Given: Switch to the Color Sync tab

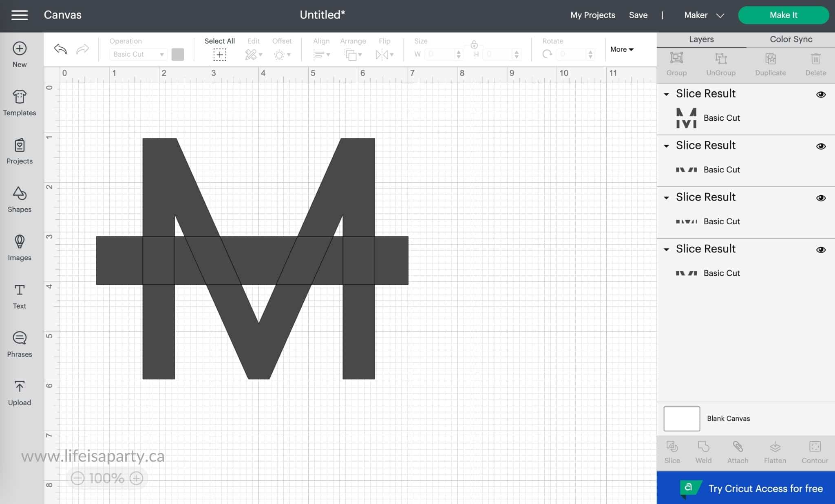Looking at the screenshot, I should pyautogui.click(x=791, y=39).
